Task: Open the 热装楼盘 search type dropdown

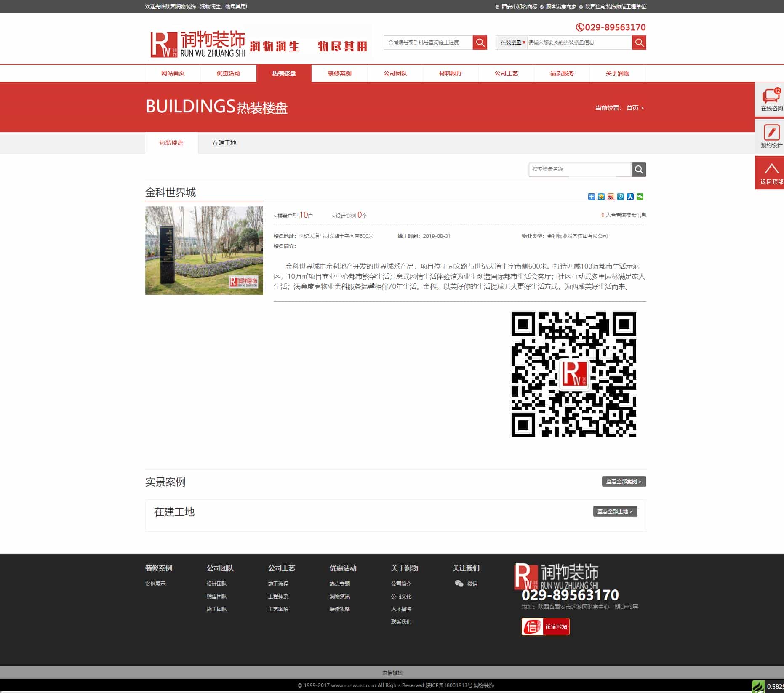Action: point(512,43)
